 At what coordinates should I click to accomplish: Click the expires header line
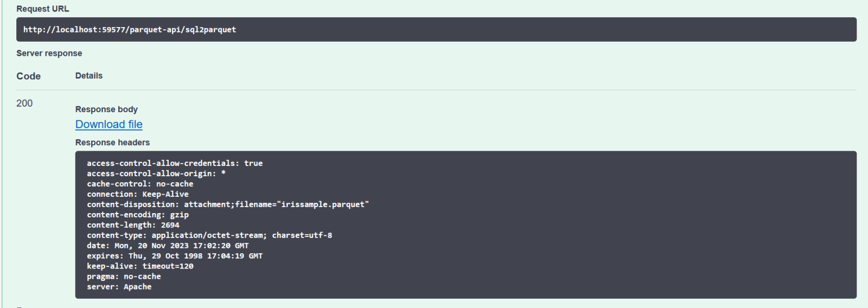tap(175, 256)
